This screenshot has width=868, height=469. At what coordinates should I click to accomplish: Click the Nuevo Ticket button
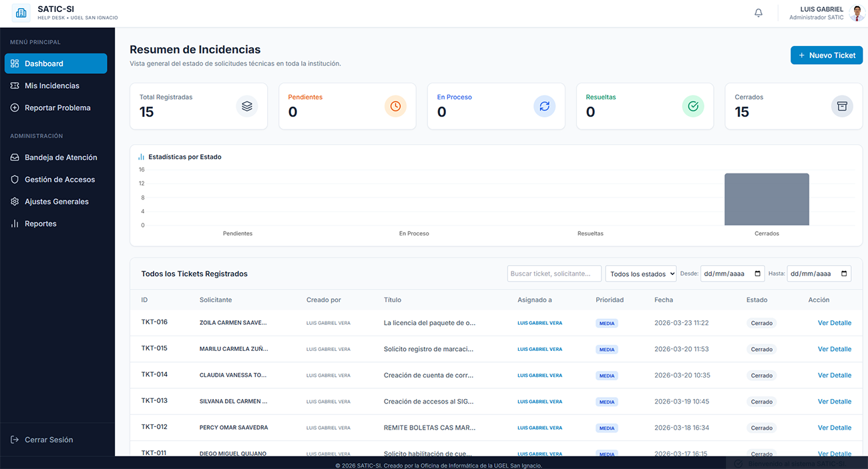coord(826,55)
